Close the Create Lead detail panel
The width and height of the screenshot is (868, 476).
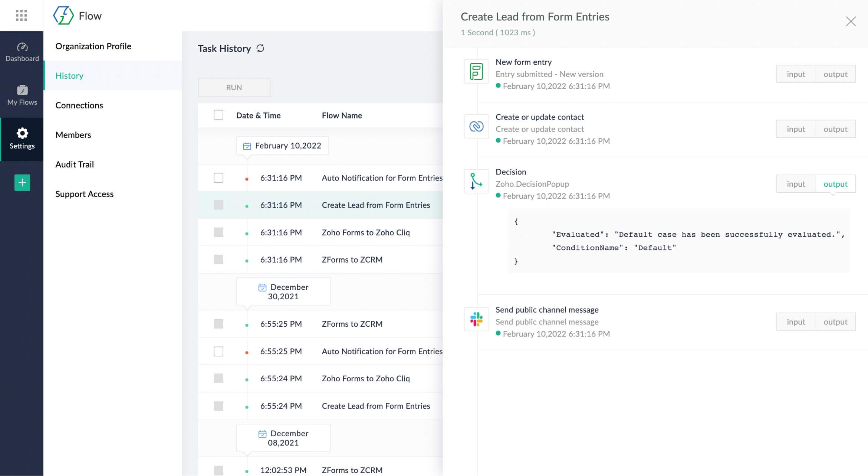(x=851, y=22)
